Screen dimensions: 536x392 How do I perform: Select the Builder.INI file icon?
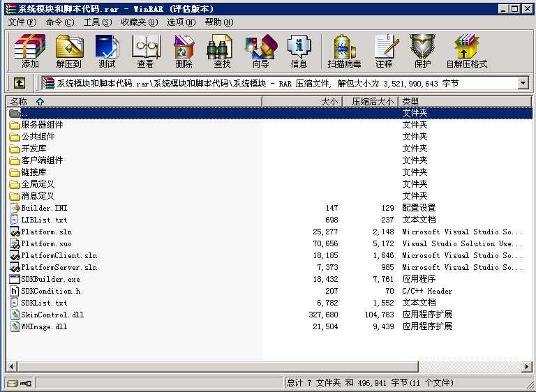15,208
